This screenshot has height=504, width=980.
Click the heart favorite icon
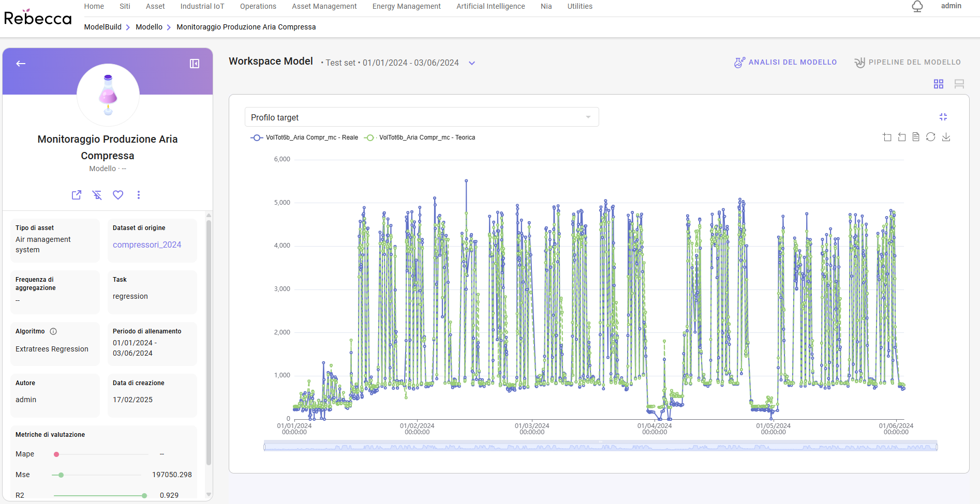118,195
